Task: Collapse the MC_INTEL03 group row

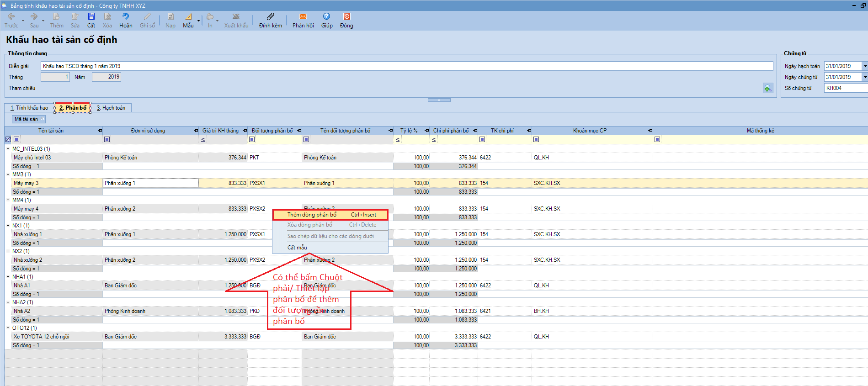Action: tap(8, 149)
